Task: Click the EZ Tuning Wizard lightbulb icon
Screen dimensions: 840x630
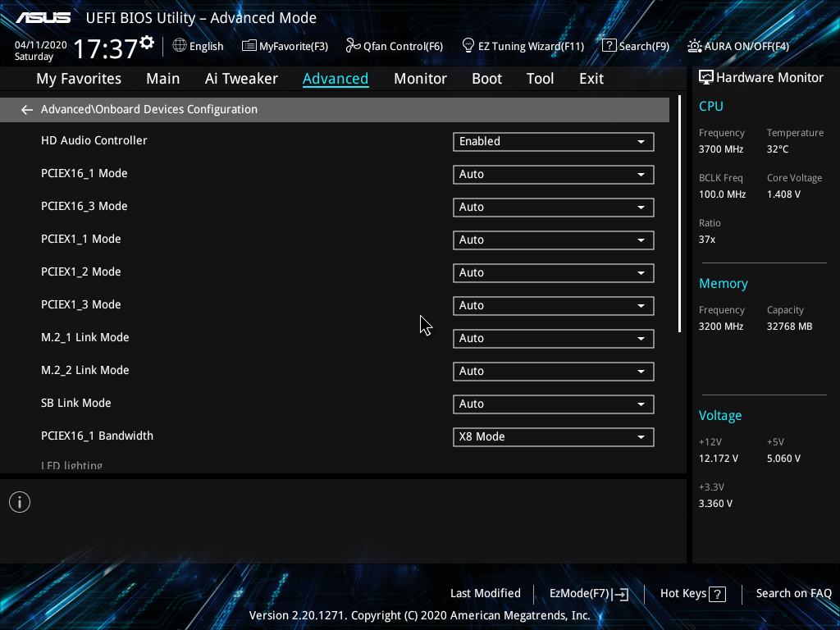Action: (x=468, y=46)
